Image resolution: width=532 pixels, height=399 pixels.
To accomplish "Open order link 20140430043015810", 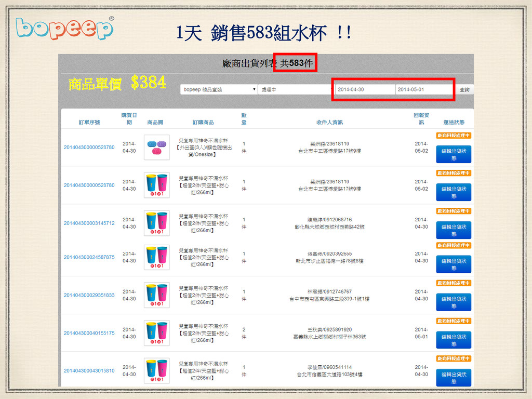I will click(x=89, y=371).
